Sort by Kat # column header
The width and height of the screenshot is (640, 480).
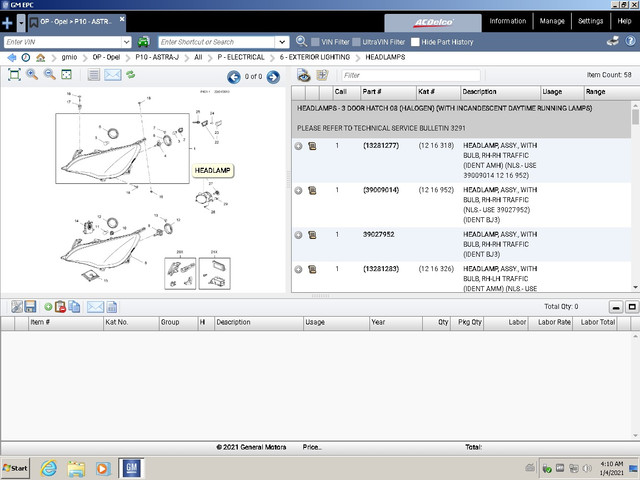click(x=438, y=92)
